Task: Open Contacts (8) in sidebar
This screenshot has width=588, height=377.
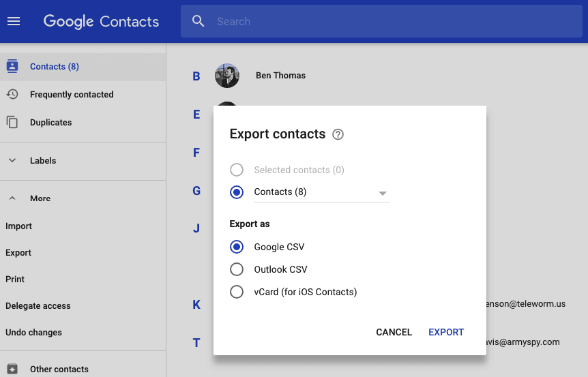Action: click(83, 67)
